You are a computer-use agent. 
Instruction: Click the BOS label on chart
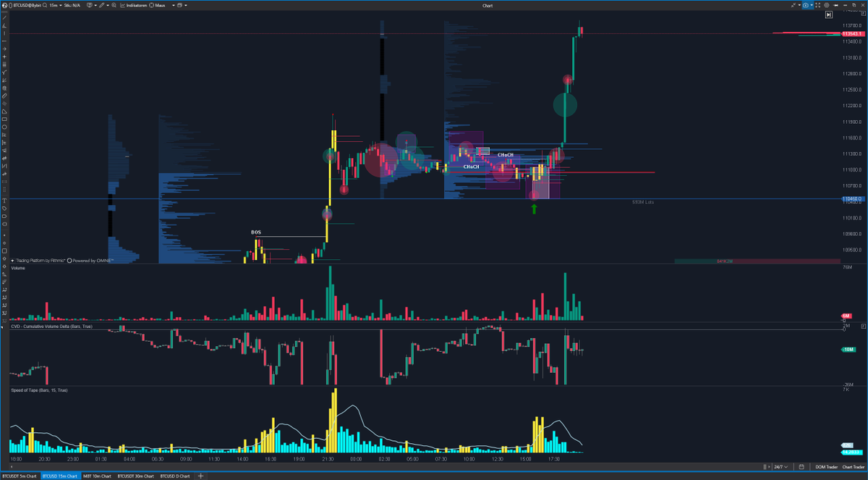256,232
